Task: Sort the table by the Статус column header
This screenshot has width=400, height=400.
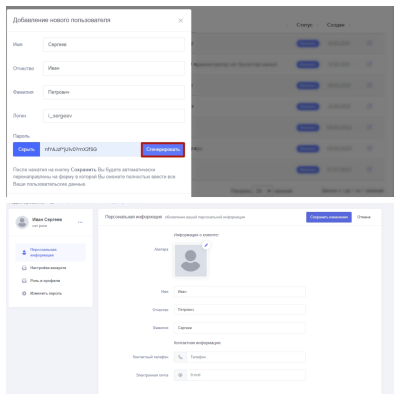Action: (304, 25)
